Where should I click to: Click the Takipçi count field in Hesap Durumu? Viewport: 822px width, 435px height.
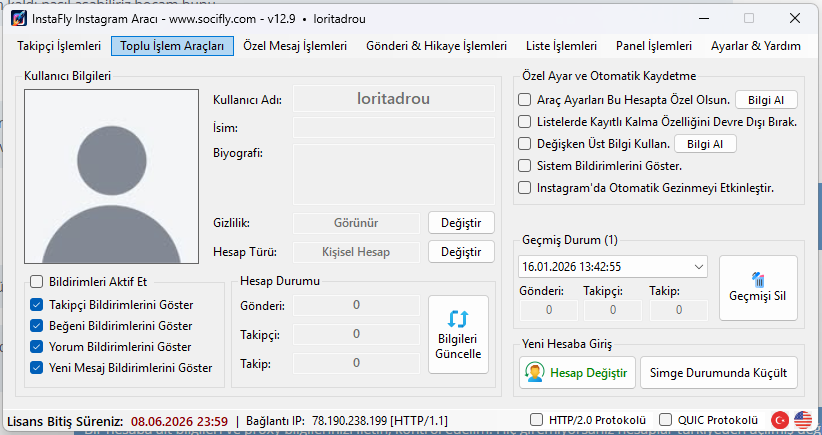(356, 334)
